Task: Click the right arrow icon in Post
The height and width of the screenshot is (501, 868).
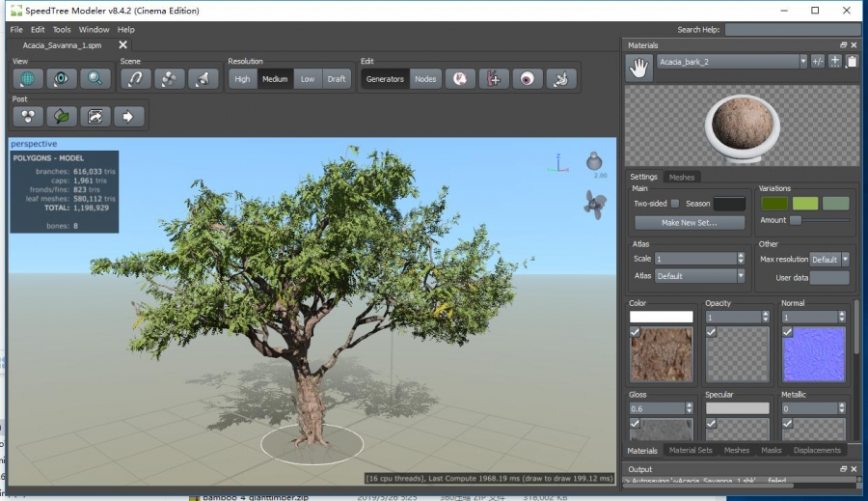Action: (128, 117)
